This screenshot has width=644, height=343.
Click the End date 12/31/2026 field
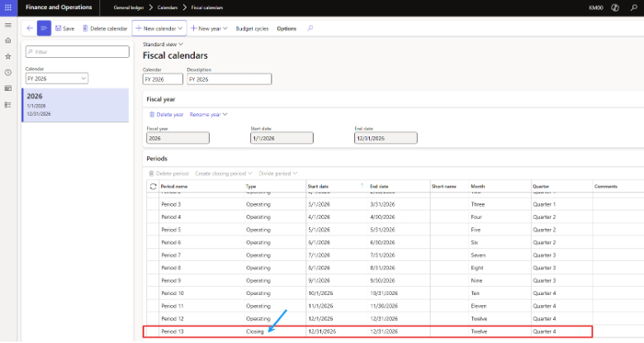[386, 138]
